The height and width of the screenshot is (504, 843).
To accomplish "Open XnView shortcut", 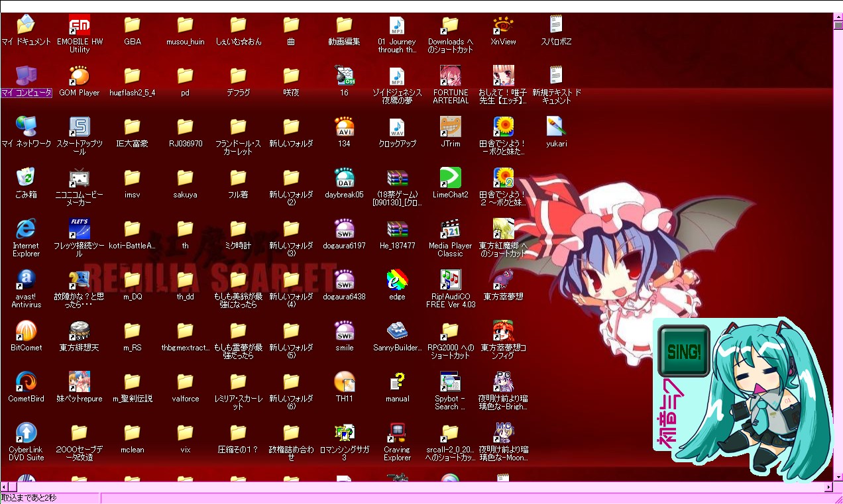I will pyautogui.click(x=504, y=26).
